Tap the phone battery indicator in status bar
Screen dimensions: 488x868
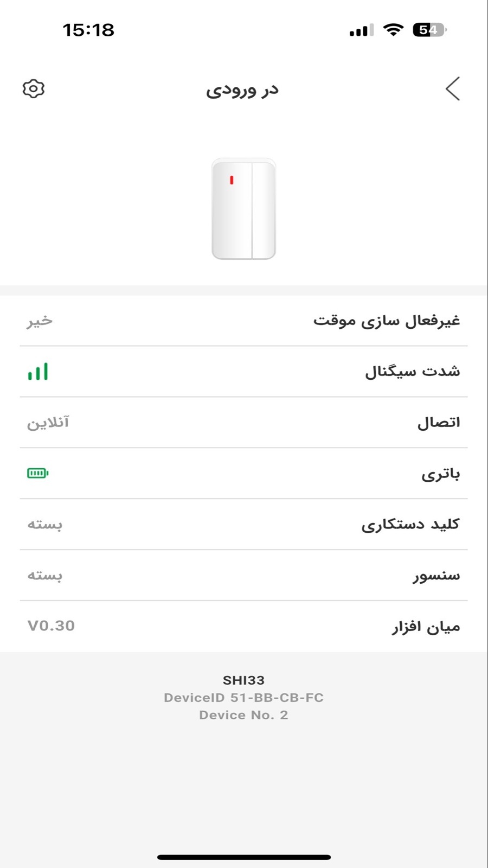[429, 30]
